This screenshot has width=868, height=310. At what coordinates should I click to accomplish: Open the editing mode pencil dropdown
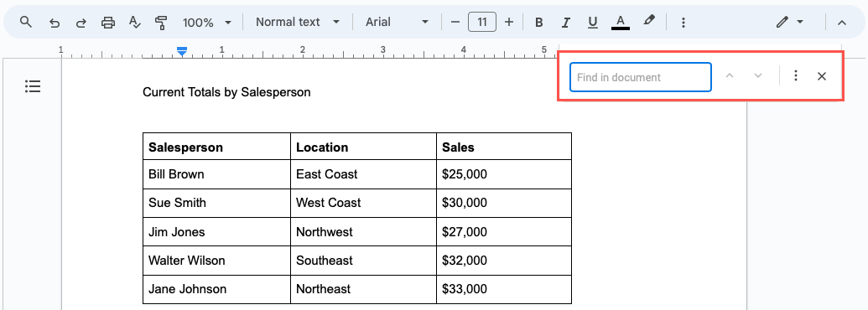click(790, 23)
